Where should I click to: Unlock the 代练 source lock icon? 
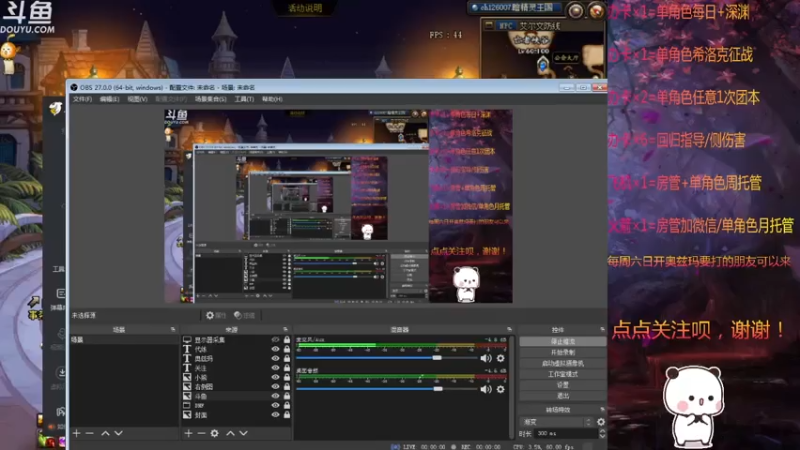coord(287,349)
